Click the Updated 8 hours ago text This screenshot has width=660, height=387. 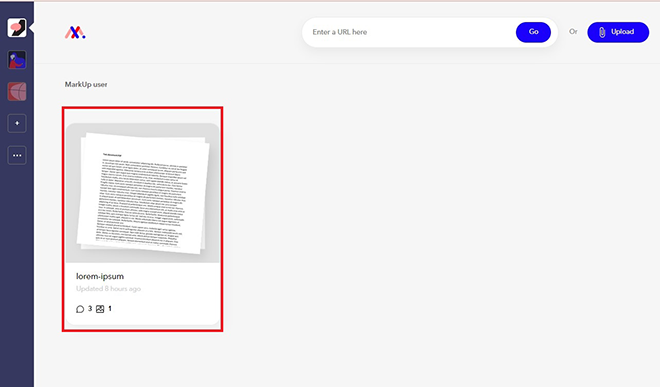click(108, 289)
